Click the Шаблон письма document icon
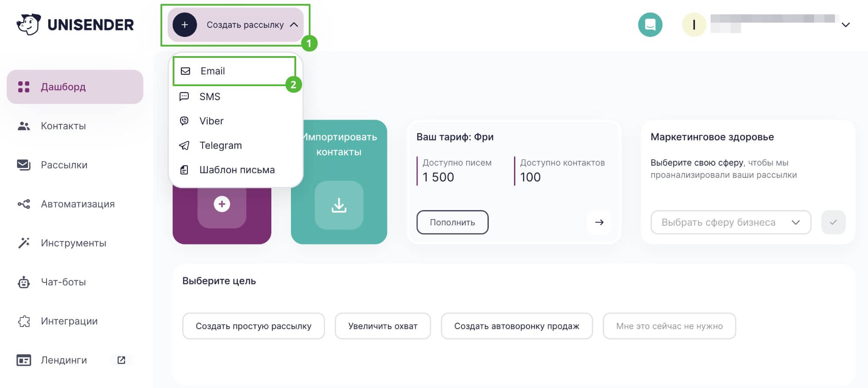 tap(184, 170)
